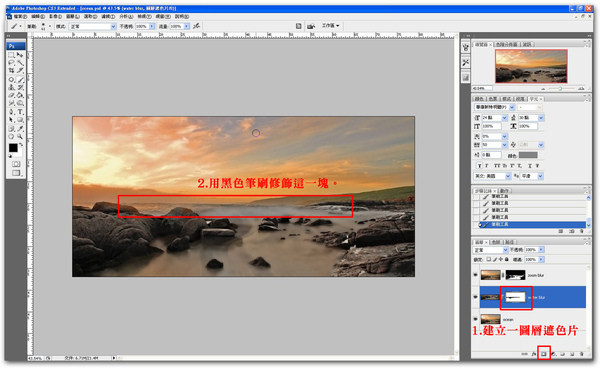Delete current state in History panel
Screen dimensions: 600x368
click(x=581, y=231)
